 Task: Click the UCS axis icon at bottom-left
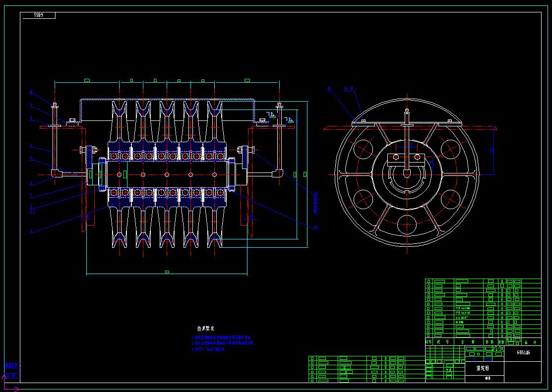10,383
